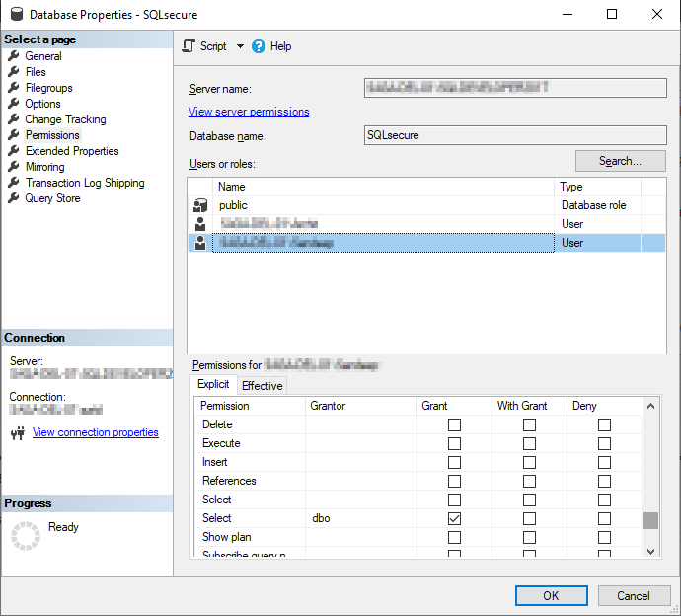Check Grant for Delete permission
This screenshot has height=616, width=681.
point(454,424)
